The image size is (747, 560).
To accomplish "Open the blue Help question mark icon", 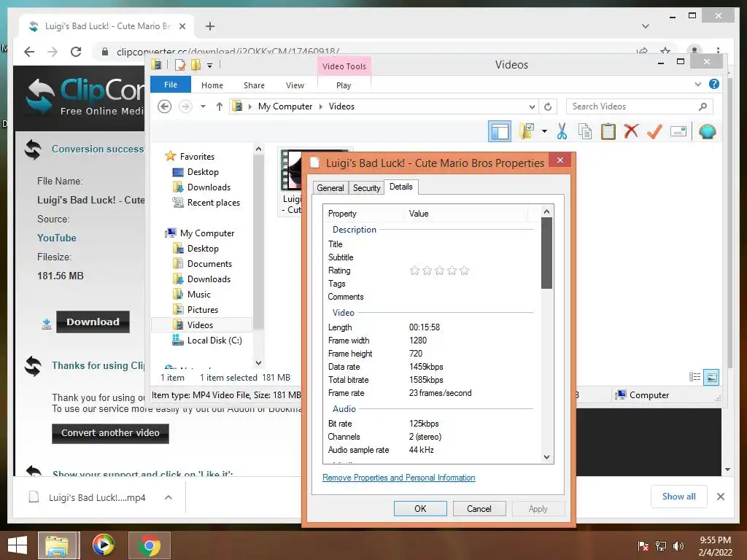I will (713, 85).
